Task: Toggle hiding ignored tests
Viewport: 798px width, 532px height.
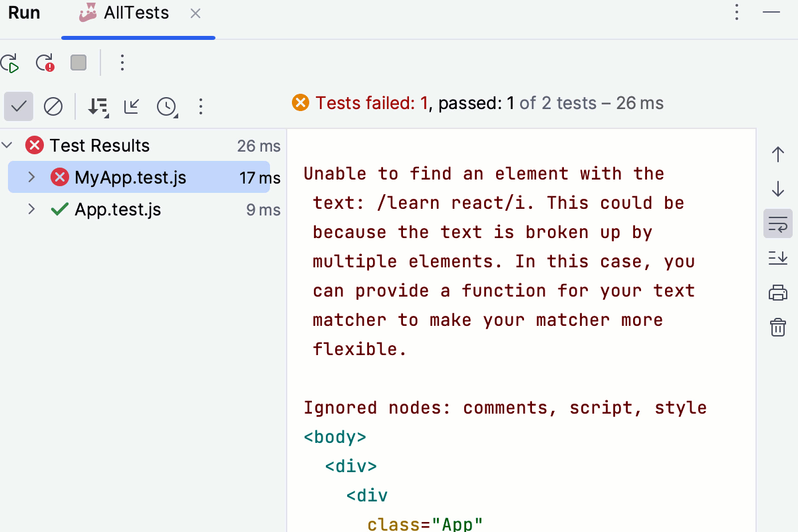Action: point(53,106)
